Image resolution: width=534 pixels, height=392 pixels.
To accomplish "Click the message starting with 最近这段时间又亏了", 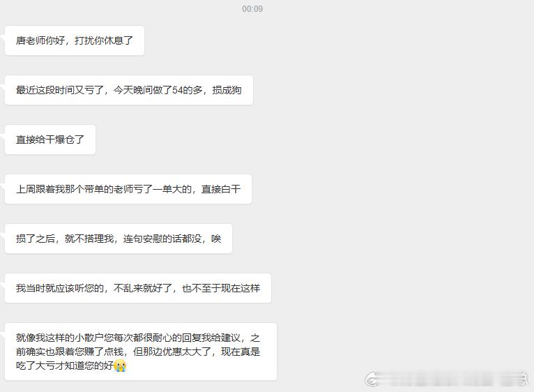I will point(129,90).
